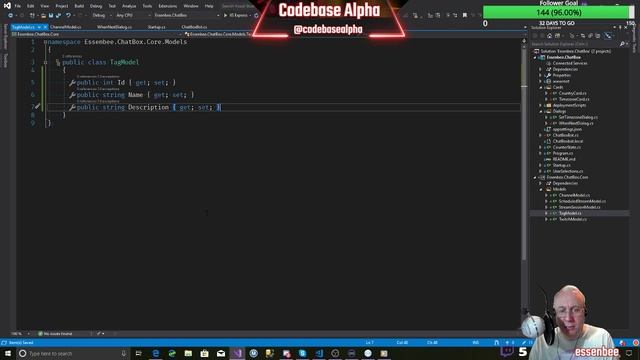Select ScheduledStreamModel.cs in Solution Explorer
The image size is (640, 360).
[582, 201]
